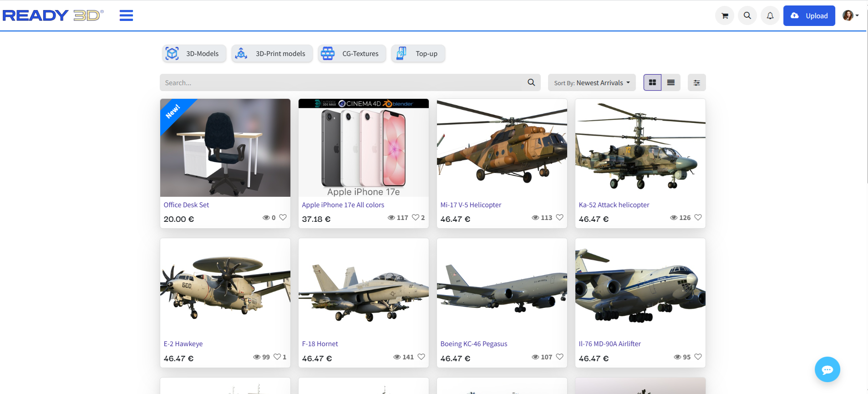Open the shopping cart
This screenshot has height=394, width=868.
[x=725, y=15]
